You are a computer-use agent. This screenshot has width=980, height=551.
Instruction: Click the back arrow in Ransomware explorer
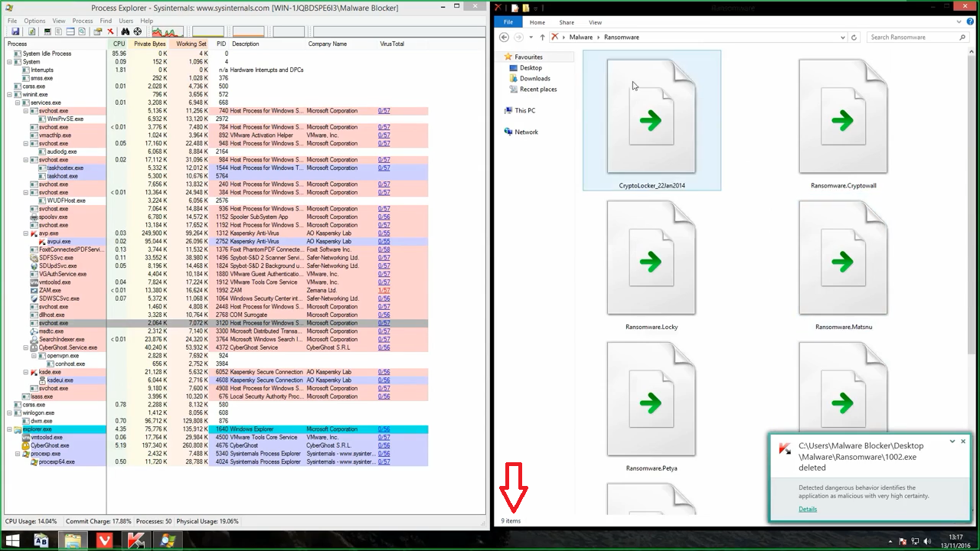[504, 37]
